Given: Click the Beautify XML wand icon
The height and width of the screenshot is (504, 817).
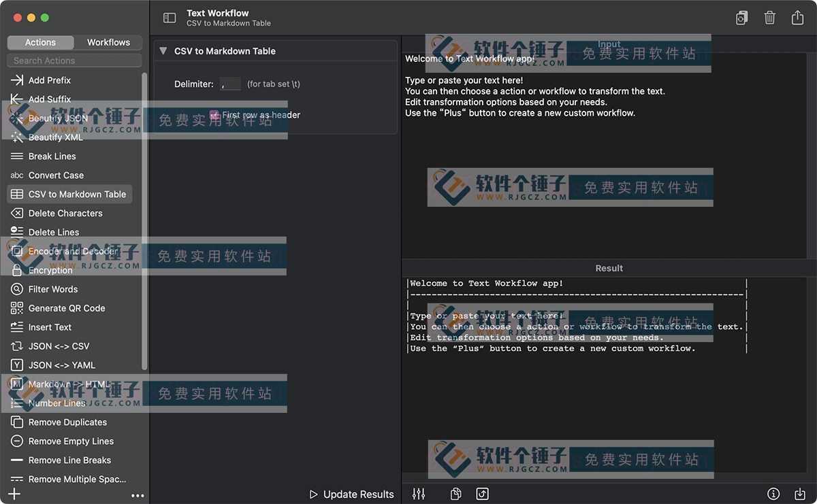Looking at the screenshot, I should [x=17, y=137].
